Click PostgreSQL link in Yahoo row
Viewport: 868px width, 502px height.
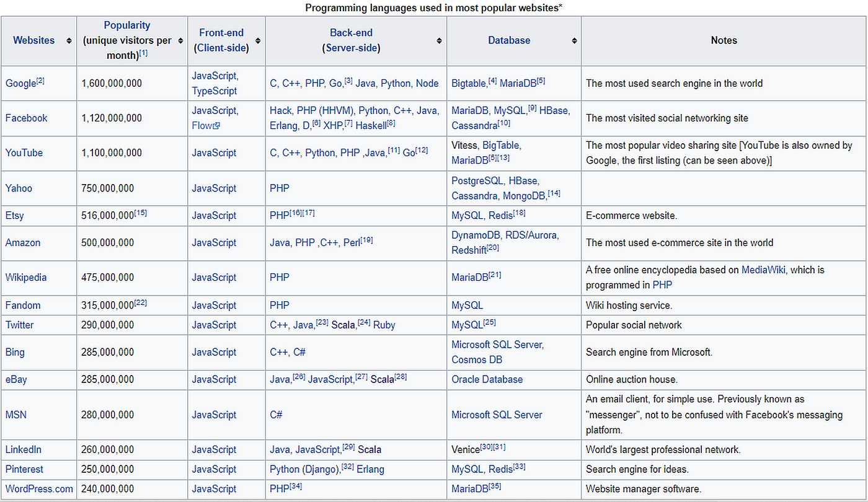476,181
